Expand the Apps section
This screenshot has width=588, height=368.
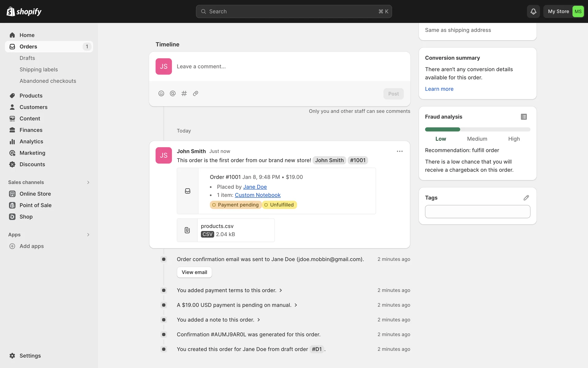[88, 235]
